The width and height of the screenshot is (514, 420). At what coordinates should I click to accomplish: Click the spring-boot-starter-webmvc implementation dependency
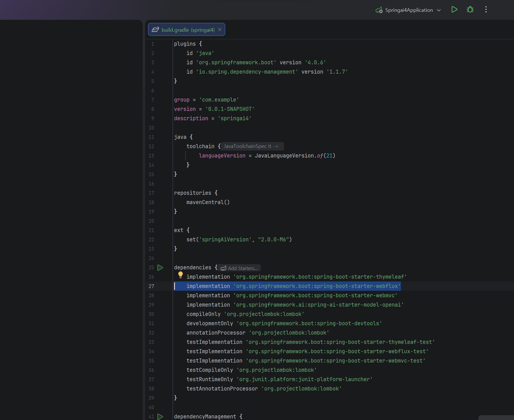tap(292, 295)
